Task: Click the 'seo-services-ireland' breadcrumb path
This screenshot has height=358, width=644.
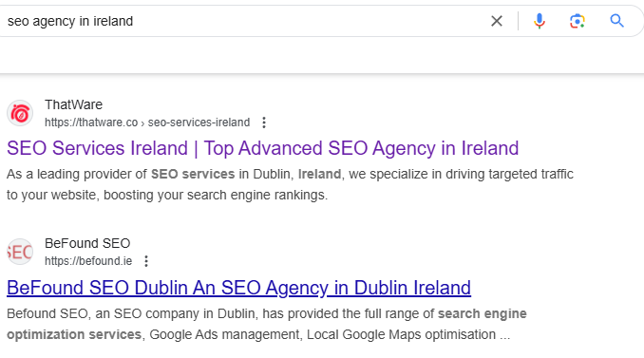Action: [199, 122]
